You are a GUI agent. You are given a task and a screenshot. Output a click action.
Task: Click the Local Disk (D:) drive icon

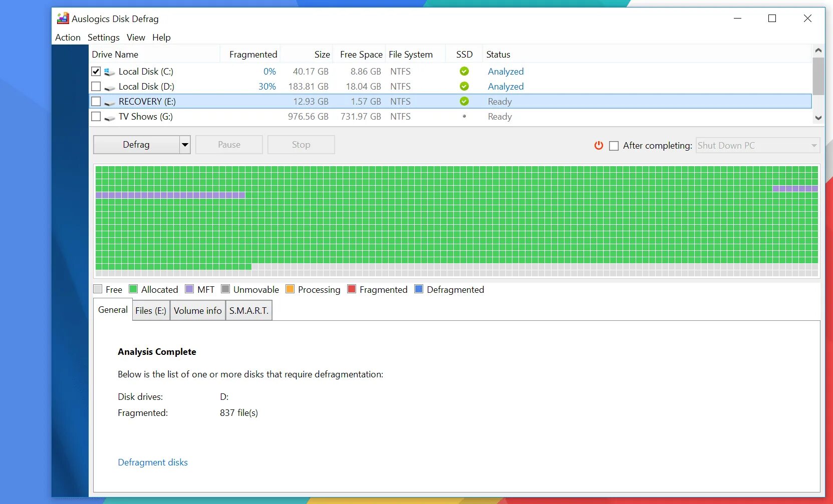pos(109,87)
